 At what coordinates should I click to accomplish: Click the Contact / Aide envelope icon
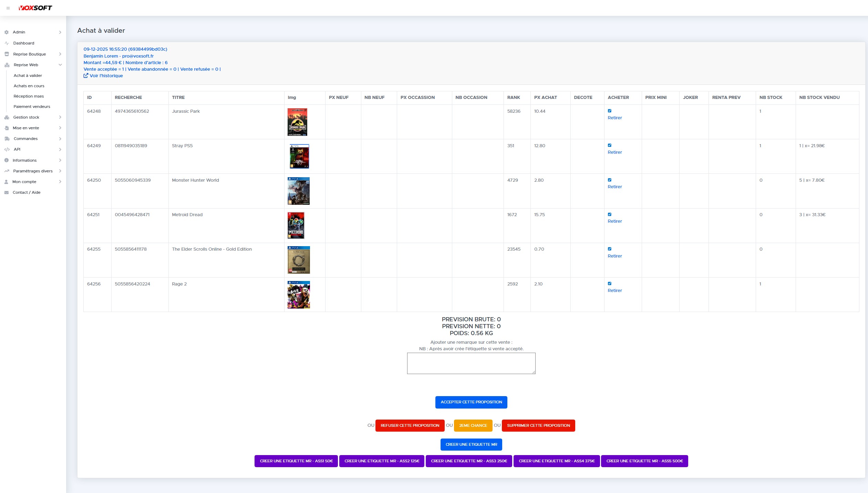(x=7, y=192)
